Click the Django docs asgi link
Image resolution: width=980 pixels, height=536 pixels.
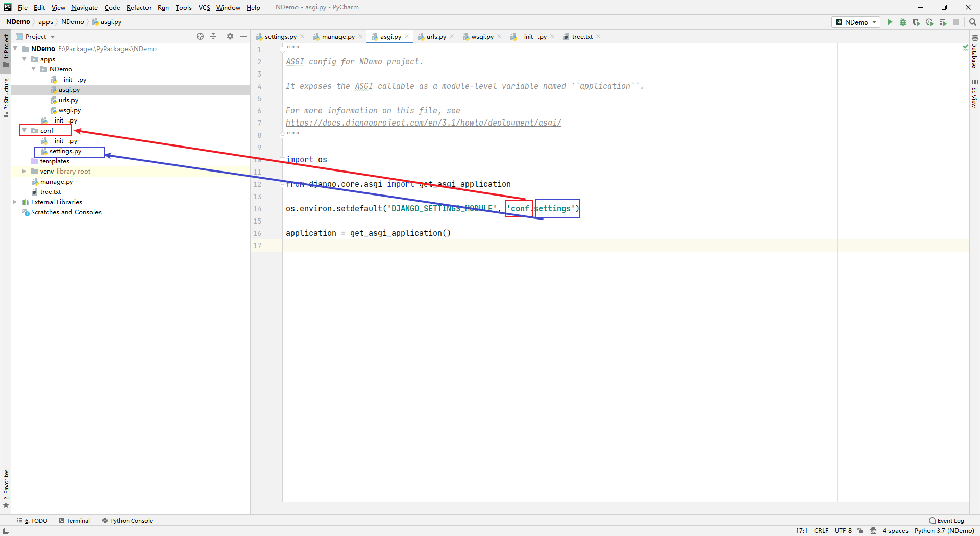(423, 123)
